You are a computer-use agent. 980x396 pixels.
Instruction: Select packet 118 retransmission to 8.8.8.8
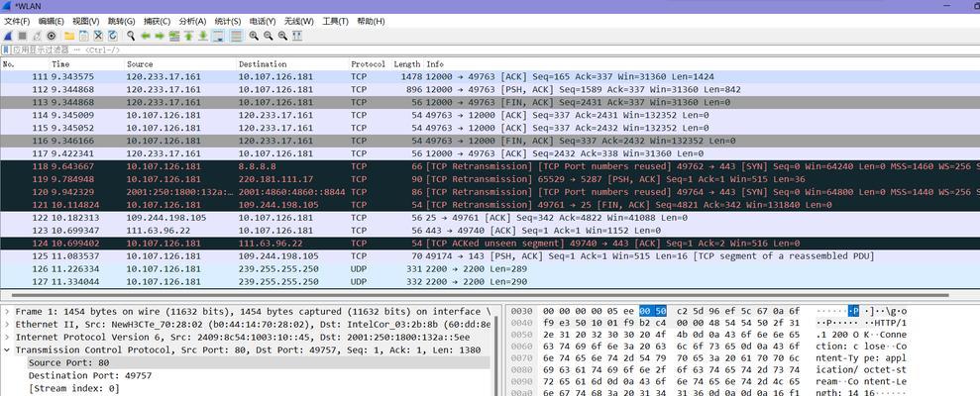pos(490,166)
